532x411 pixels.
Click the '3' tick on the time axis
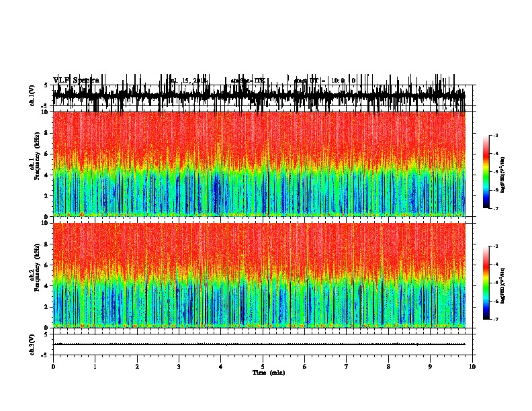point(179,367)
